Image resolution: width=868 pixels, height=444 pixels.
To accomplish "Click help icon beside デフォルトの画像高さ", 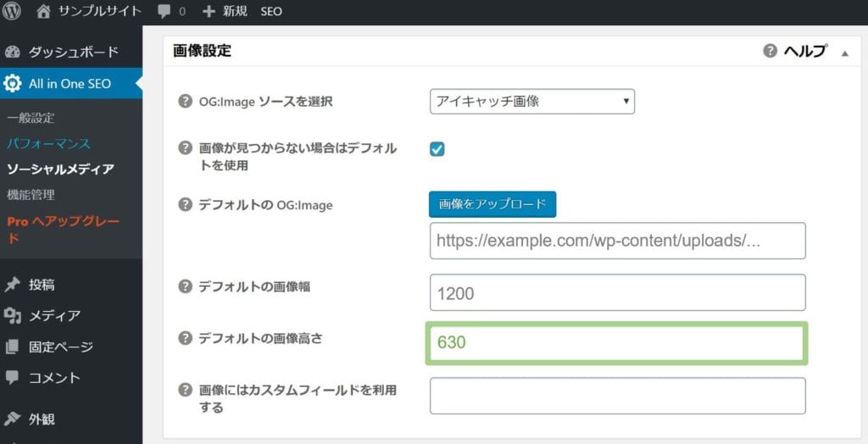I will [x=185, y=338].
